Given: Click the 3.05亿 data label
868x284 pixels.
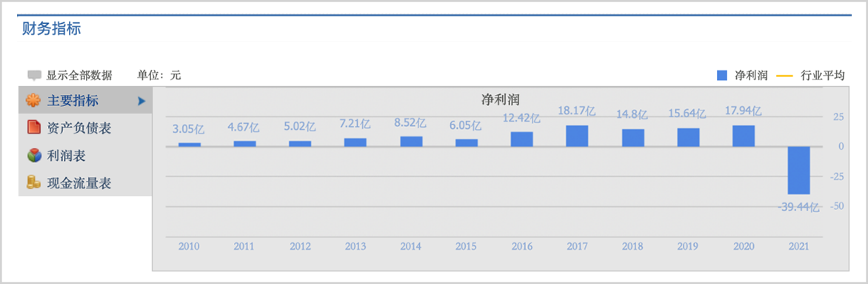Looking at the screenshot, I should pos(188,130).
